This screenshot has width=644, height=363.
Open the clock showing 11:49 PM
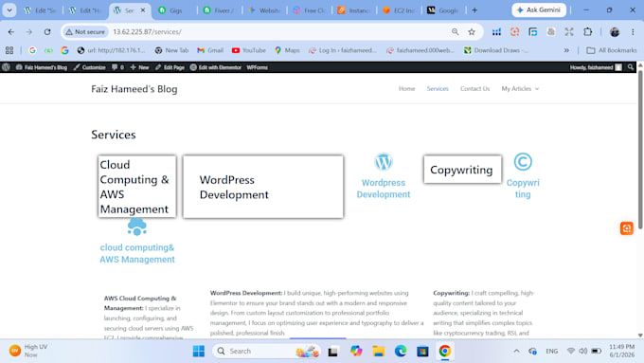(x=622, y=351)
